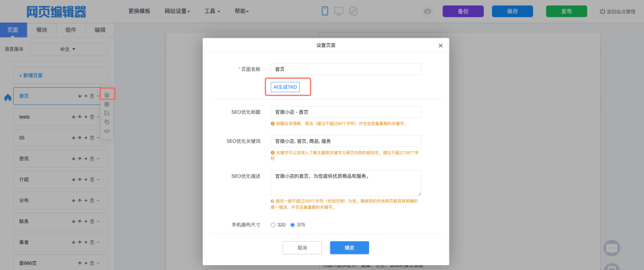Click the copy page icon in page toolbar
This screenshot has height=270, width=644.
[x=107, y=122]
